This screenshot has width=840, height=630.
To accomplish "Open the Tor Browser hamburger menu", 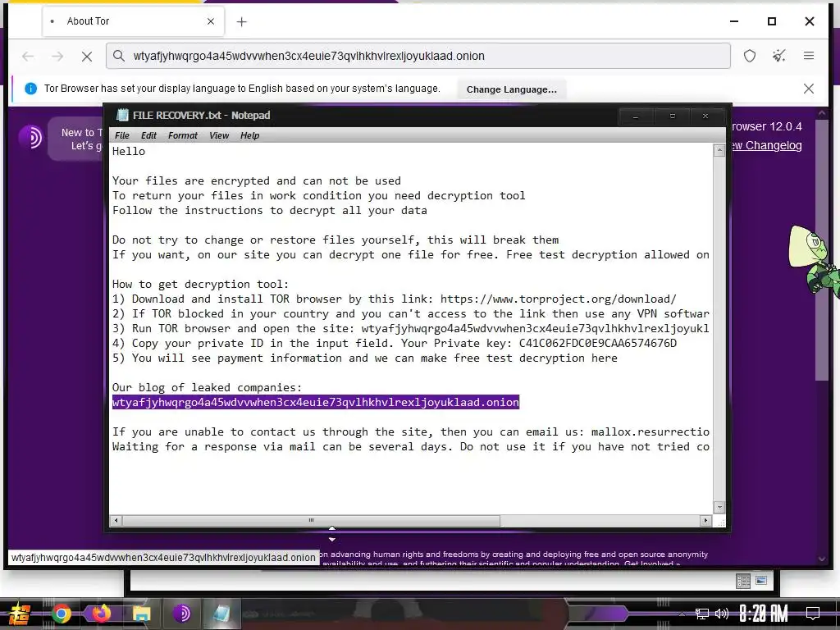I will coord(809,56).
